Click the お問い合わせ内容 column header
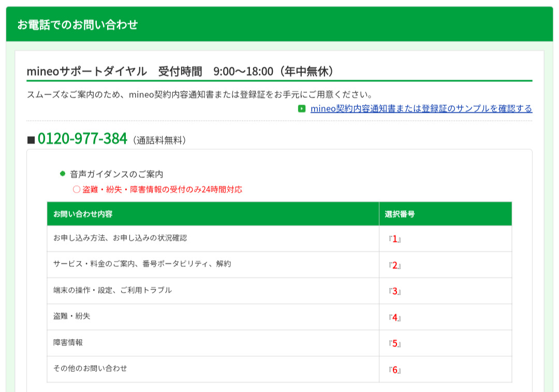The width and height of the screenshot is (559, 392). pyautogui.click(x=83, y=214)
